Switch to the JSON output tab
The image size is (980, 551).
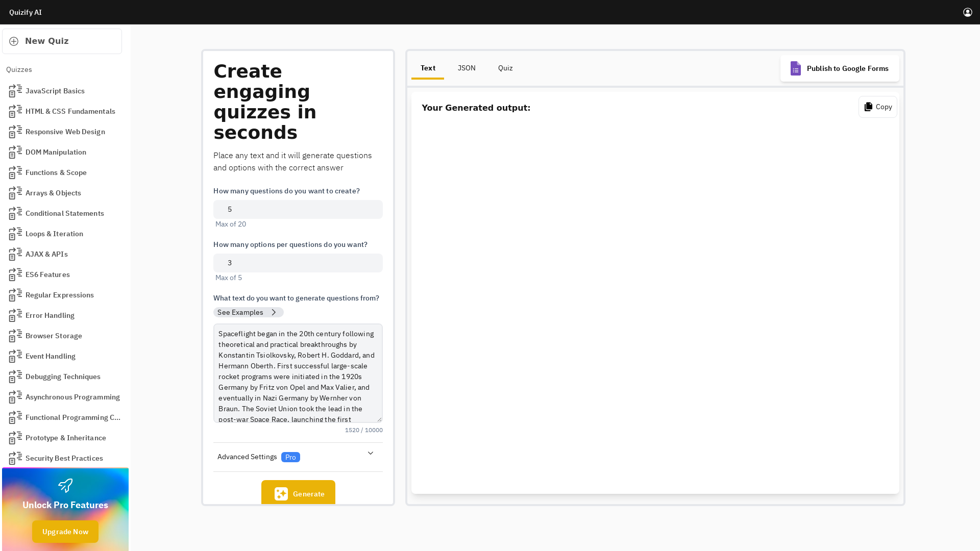467,68
